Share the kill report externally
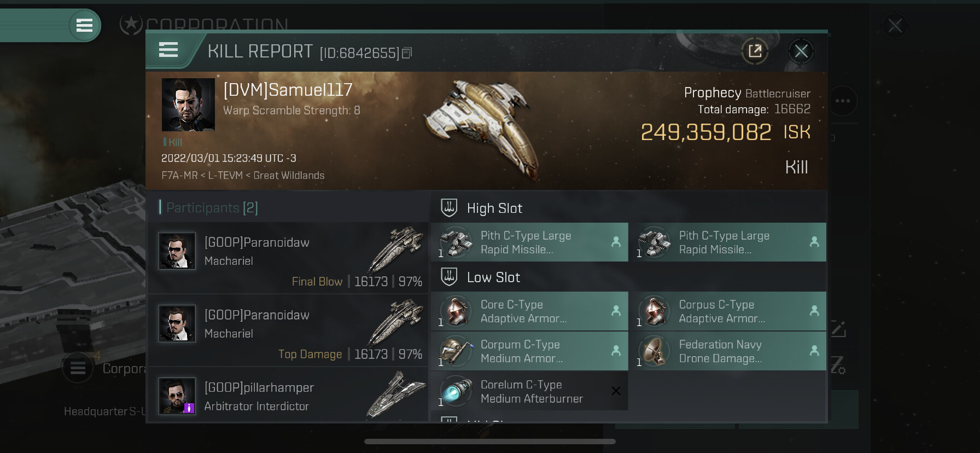This screenshot has width=980, height=453. 755,51
